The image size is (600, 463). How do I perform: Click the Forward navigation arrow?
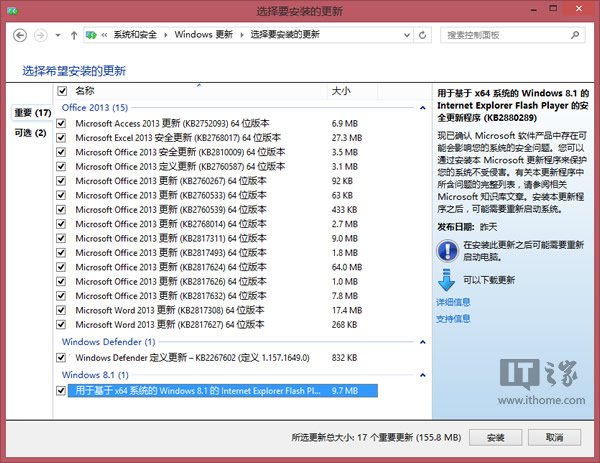[41, 35]
